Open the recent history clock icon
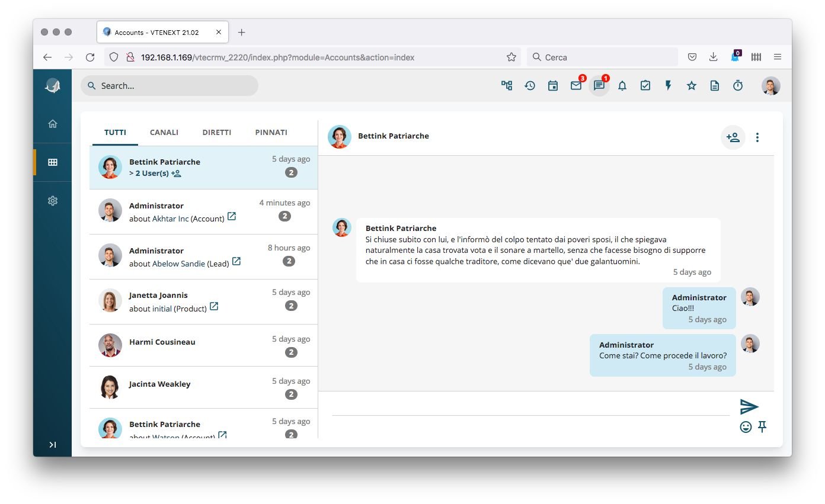Viewport: 825px width, 504px height. [x=530, y=86]
